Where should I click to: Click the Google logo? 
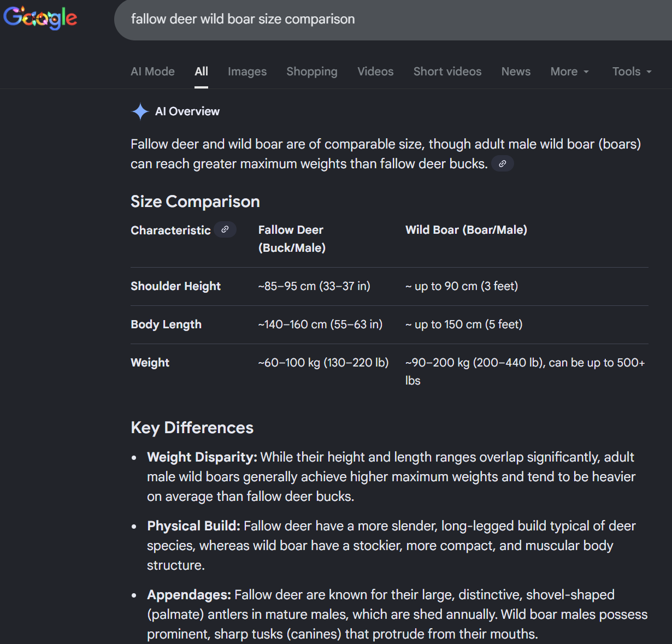pyautogui.click(x=40, y=18)
